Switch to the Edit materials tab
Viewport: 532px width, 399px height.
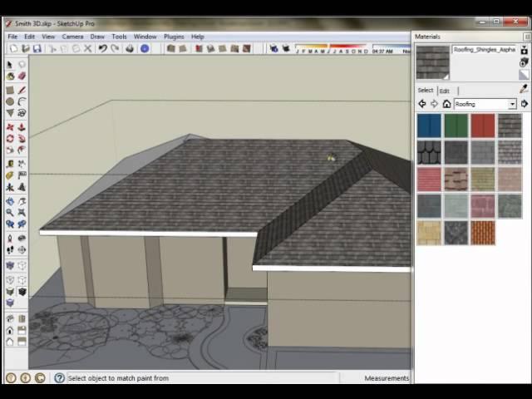(444, 91)
